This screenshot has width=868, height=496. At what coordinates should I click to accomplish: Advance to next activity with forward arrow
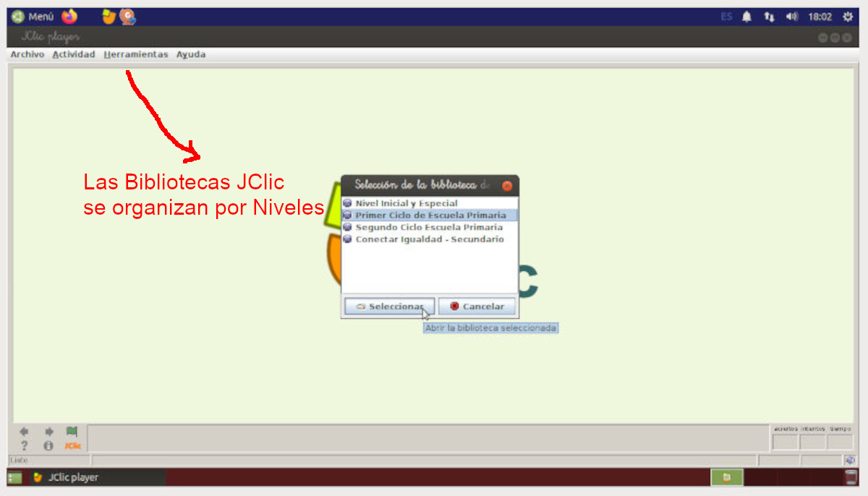(48, 430)
